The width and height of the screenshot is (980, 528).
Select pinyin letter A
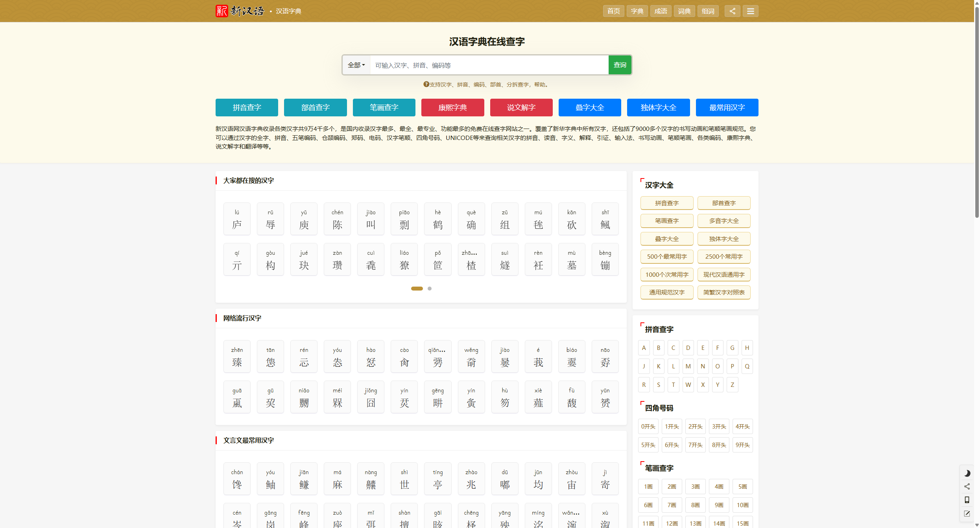point(644,348)
